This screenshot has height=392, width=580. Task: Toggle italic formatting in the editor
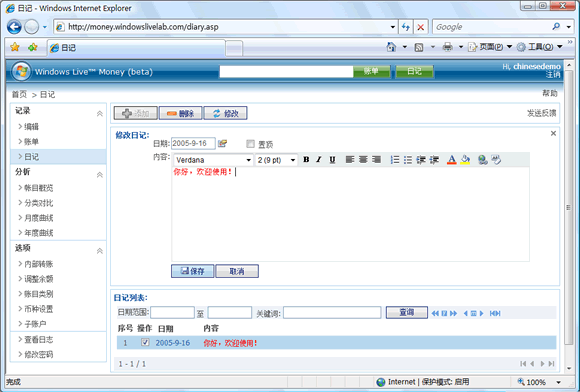pos(319,159)
